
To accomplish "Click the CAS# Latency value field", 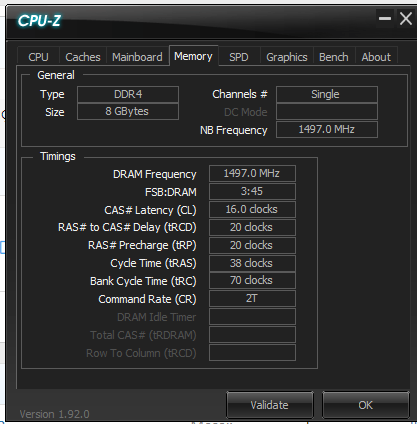I will tap(252, 209).
